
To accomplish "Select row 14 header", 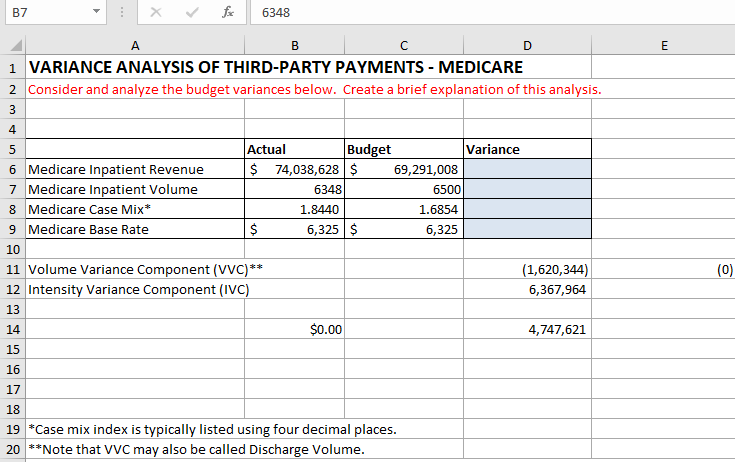I will click(x=13, y=329).
